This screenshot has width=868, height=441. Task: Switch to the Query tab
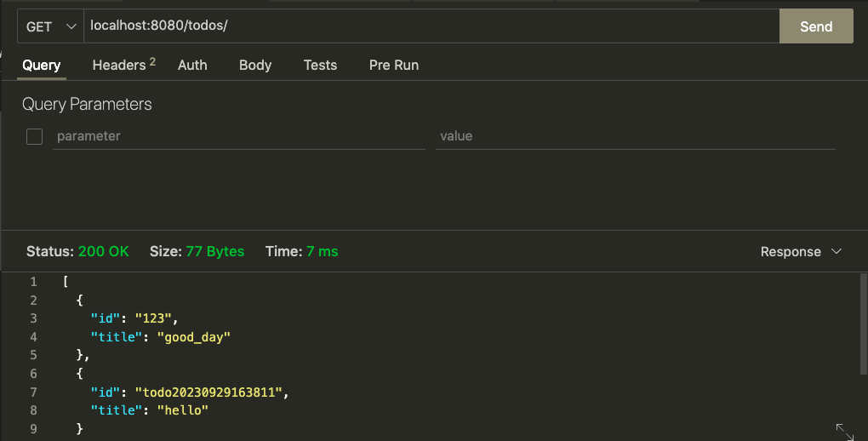tap(41, 65)
